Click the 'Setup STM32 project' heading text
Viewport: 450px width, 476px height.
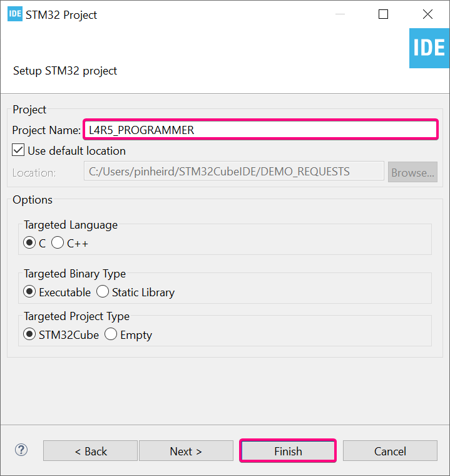[x=65, y=71]
